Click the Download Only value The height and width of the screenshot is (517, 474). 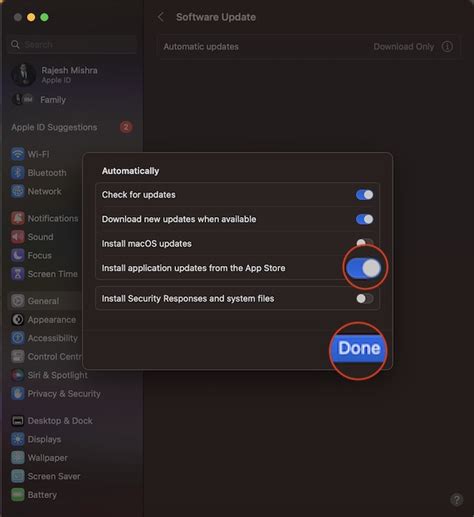404,47
